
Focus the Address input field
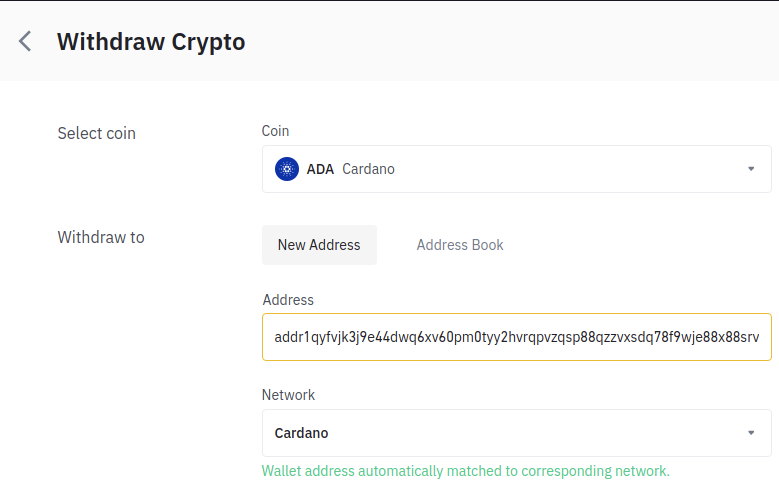[517, 337]
